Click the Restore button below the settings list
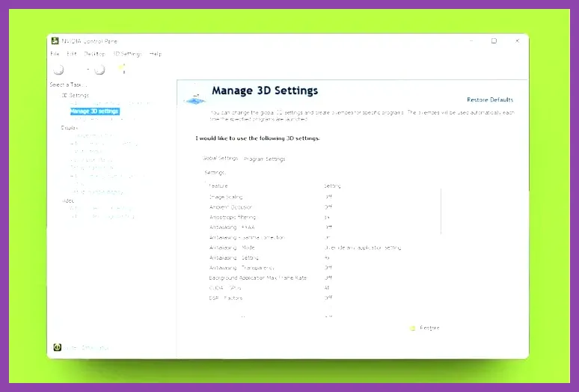 [x=429, y=328]
